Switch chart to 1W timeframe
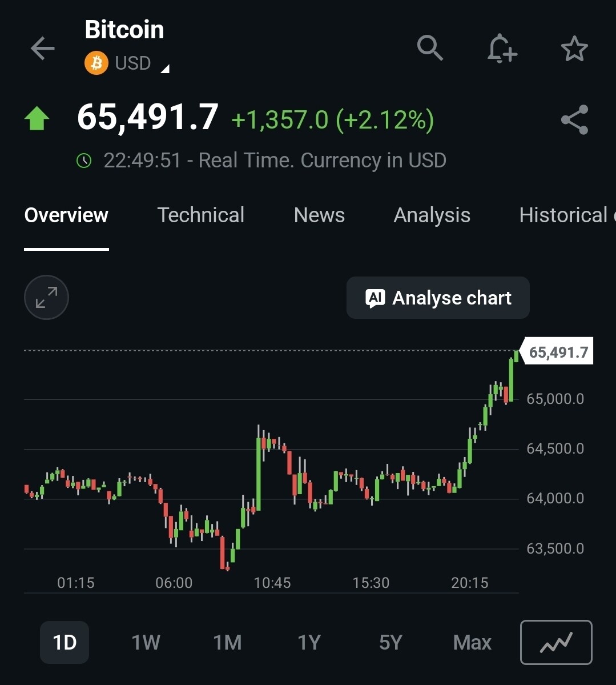 coord(146,642)
